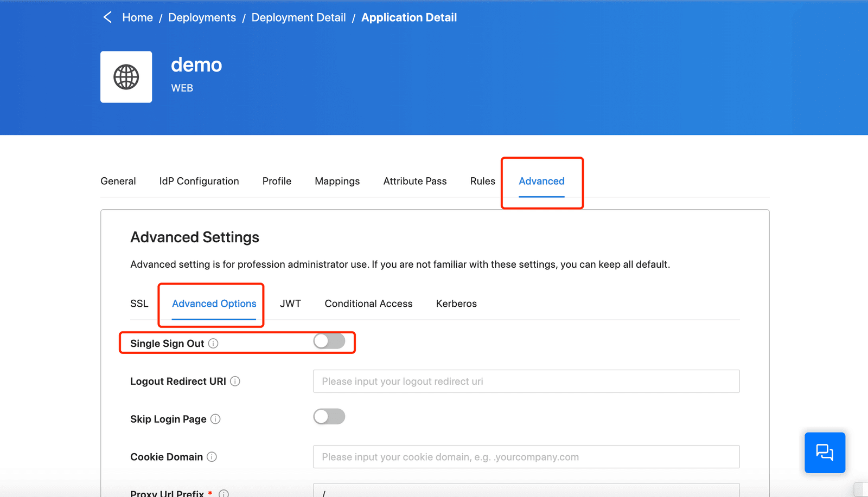Select the SSL sub-tab
The image size is (868, 497).
(x=139, y=304)
